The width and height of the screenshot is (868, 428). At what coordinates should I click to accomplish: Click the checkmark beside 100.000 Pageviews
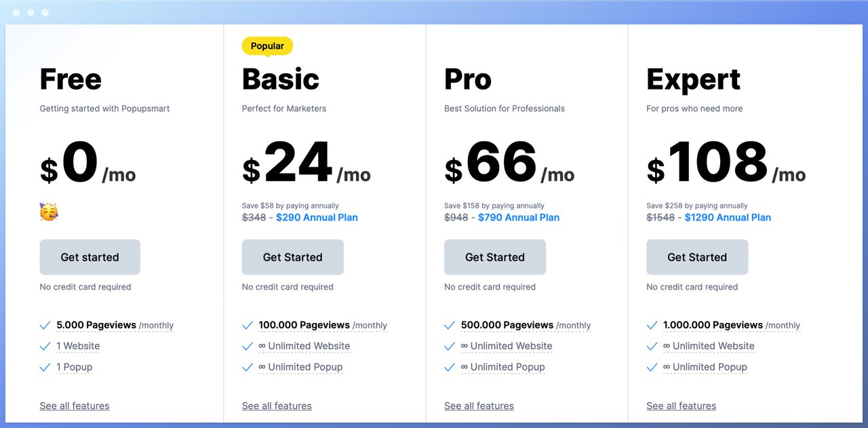(x=248, y=326)
